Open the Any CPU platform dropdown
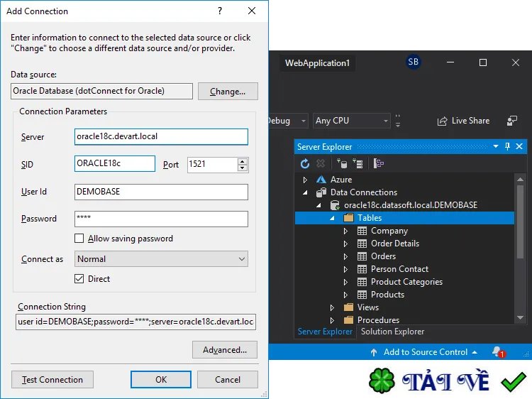The height and width of the screenshot is (399, 532). click(x=351, y=121)
